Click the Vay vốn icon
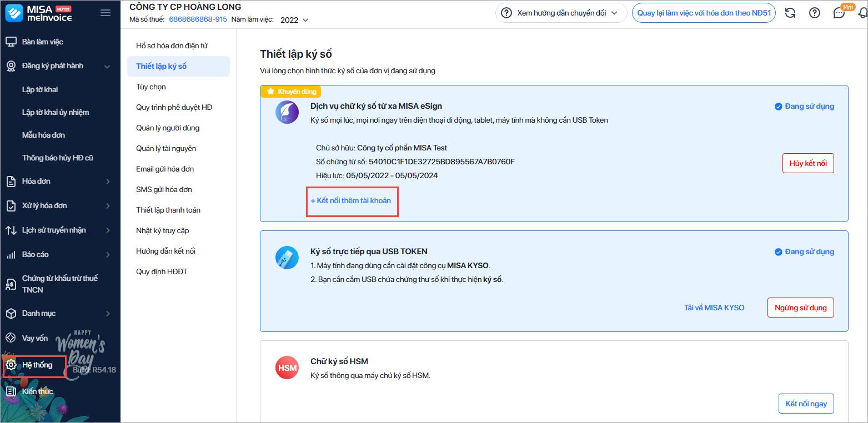The image size is (868, 423). [x=11, y=338]
